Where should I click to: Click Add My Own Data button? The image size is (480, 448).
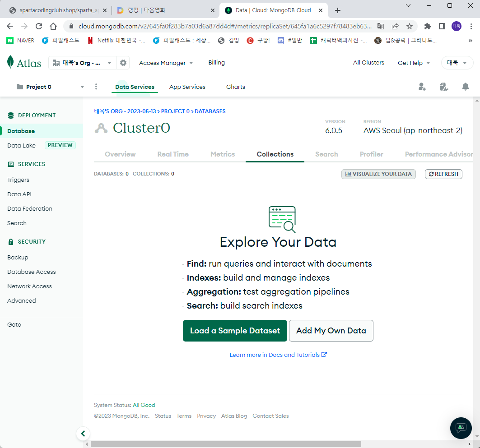(331, 331)
